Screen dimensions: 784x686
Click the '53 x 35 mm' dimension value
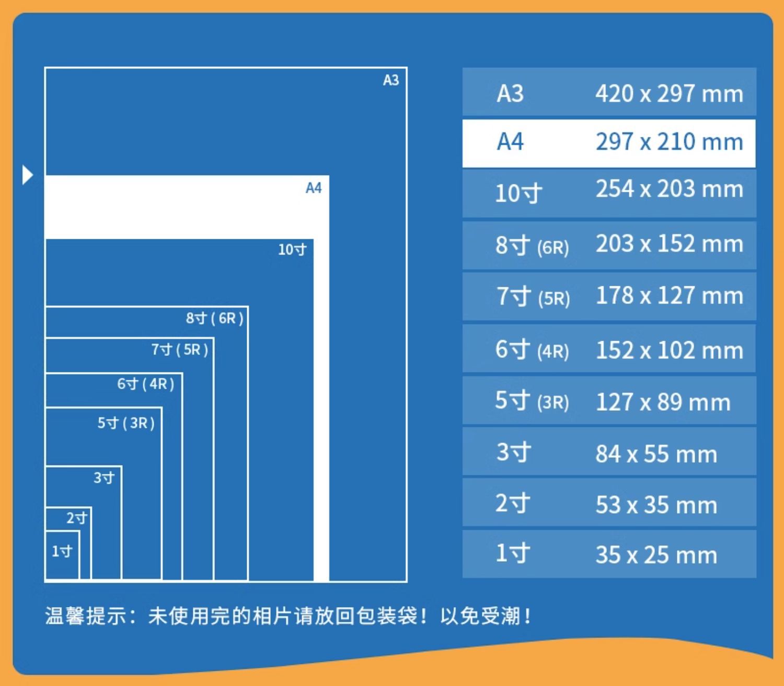click(656, 505)
